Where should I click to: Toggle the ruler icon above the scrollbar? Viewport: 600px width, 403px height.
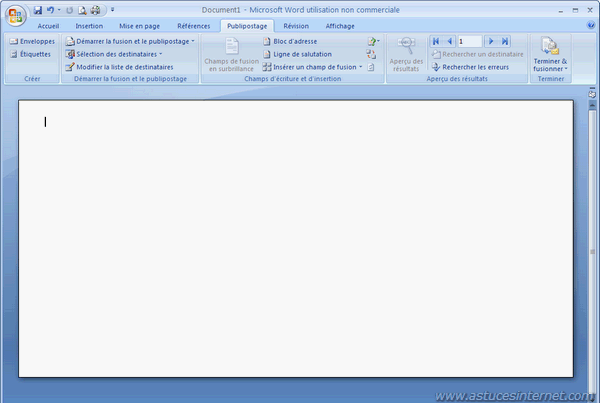592,94
